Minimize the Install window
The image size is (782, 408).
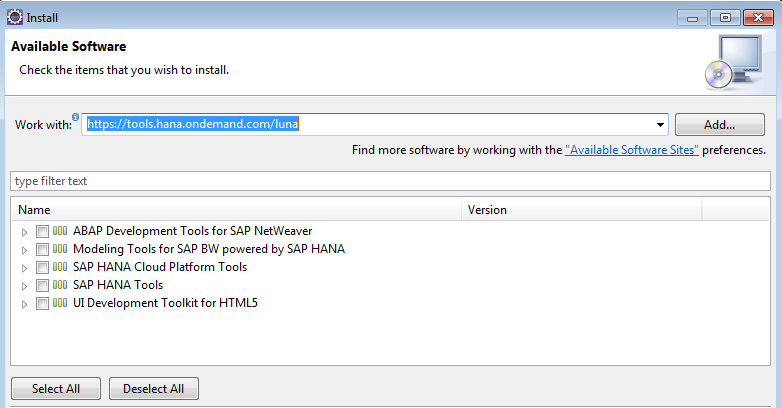pos(692,18)
